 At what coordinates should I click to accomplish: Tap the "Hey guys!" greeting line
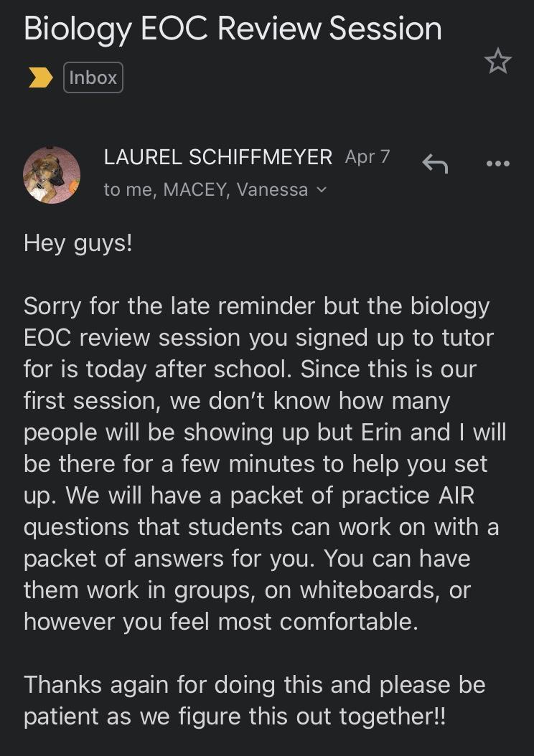[x=78, y=242]
